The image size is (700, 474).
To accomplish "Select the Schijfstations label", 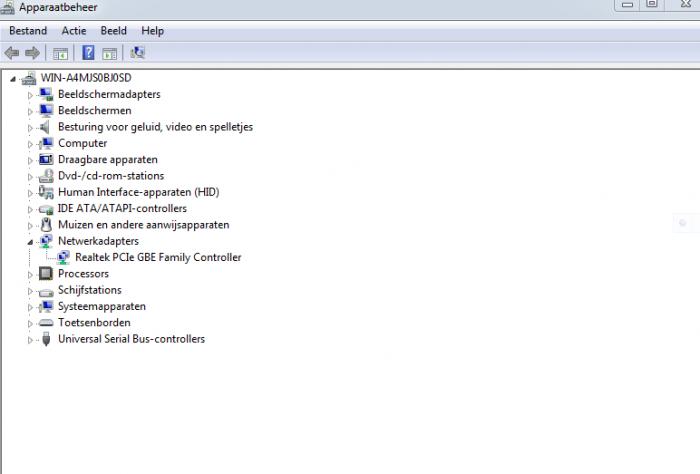I will 90,290.
